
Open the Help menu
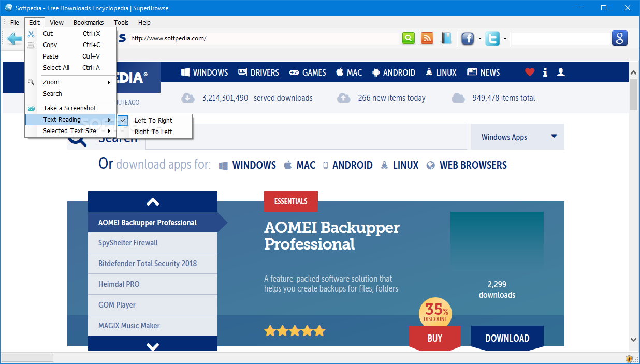tap(144, 22)
